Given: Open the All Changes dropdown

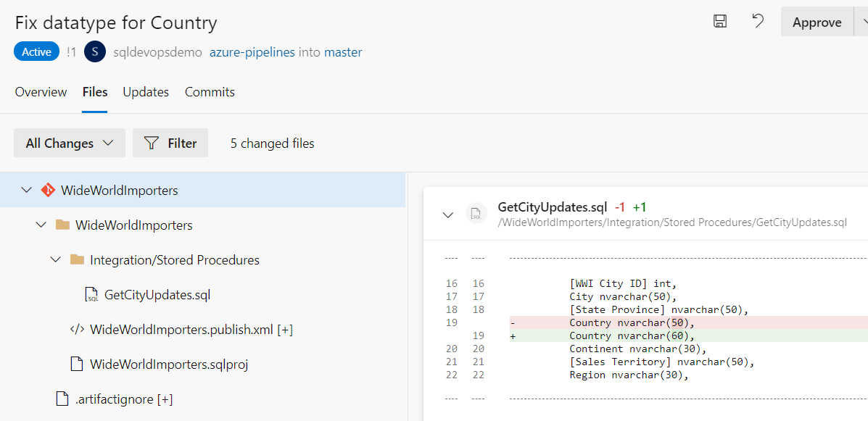Looking at the screenshot, I should pyautogui.click(x=70, y=143).
